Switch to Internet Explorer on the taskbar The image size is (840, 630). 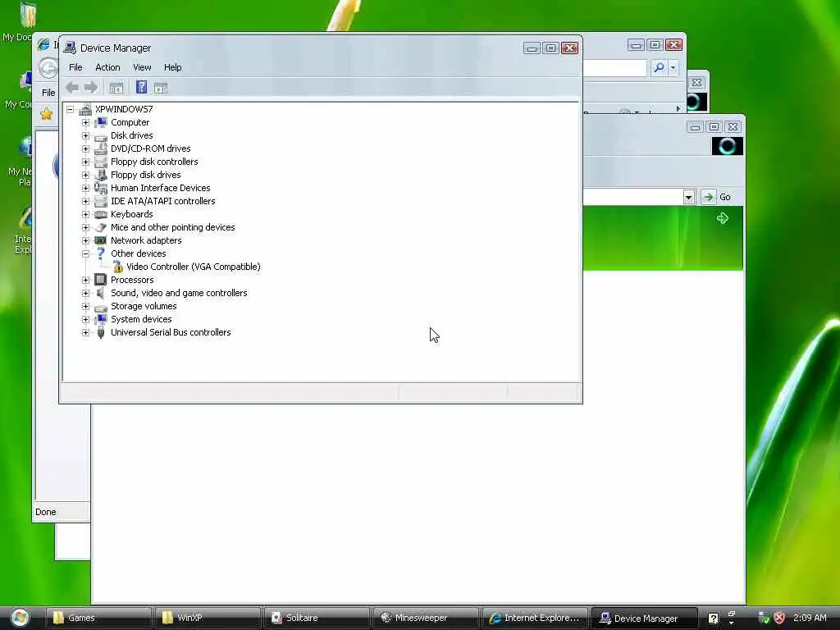[x=536, y=618]
